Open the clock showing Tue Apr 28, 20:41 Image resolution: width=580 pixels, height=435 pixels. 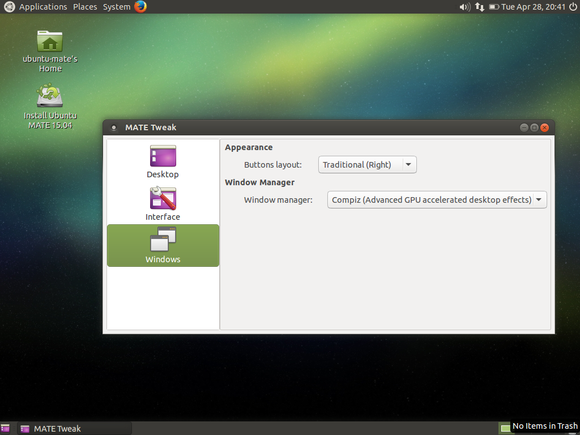tap(533, 7)
